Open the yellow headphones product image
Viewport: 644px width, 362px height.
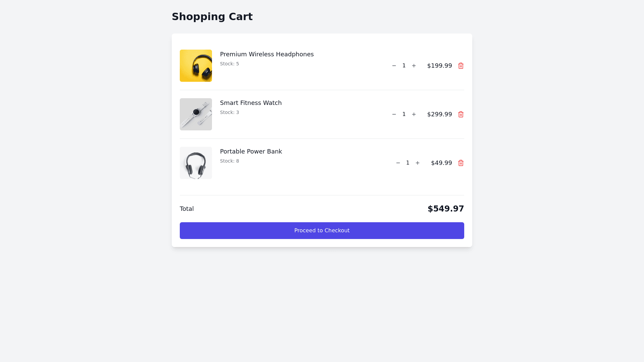[196, 66]
